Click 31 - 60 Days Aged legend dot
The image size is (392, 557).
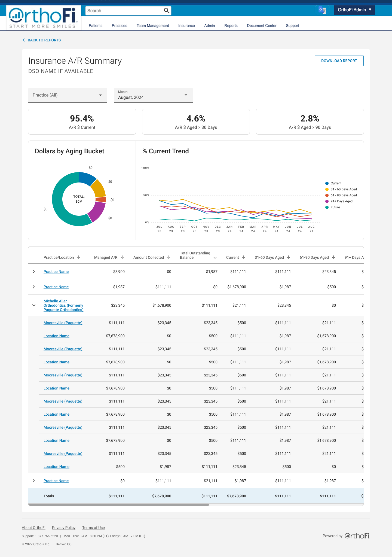pos(327,189)
